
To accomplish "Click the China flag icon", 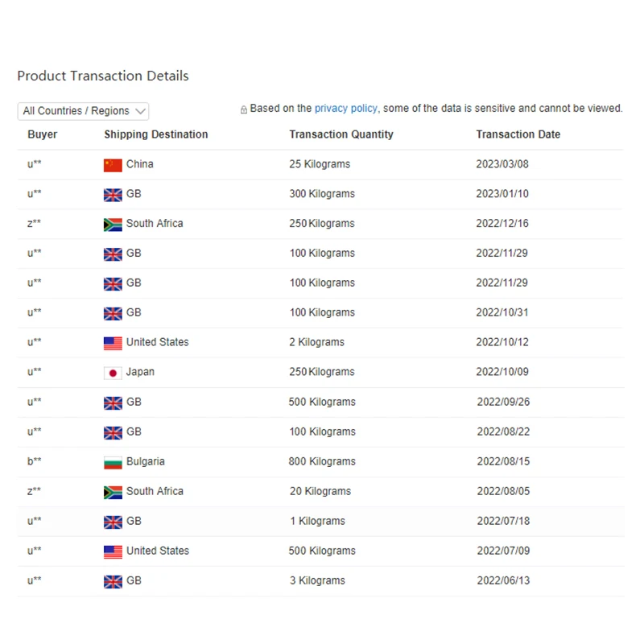I will click(113, 163).
